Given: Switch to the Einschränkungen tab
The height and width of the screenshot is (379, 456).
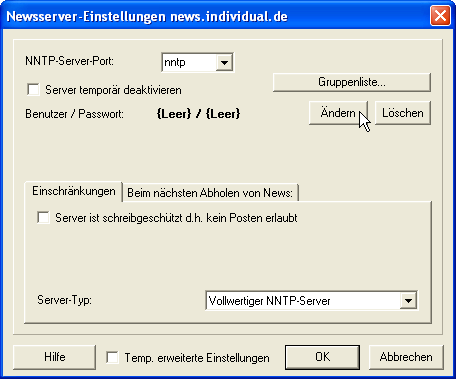Looking at the screenshot, I should 74,191.
